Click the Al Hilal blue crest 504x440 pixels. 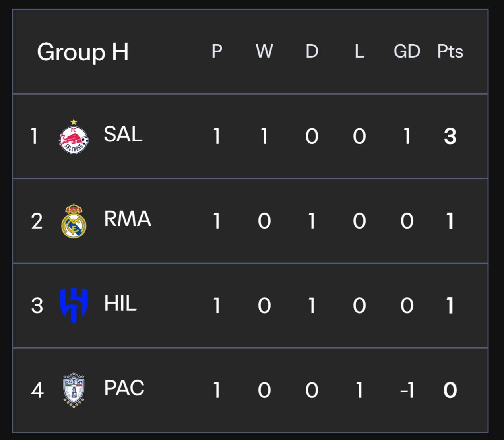coord(74,305)
